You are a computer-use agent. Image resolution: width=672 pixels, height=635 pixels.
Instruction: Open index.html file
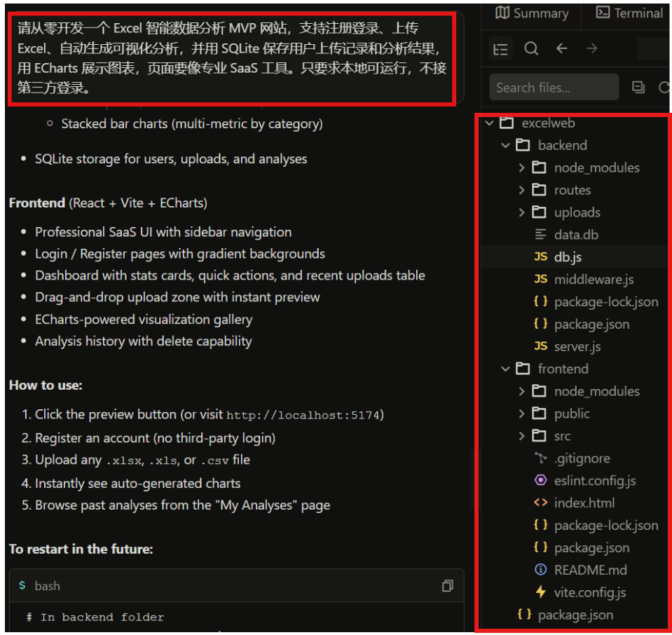pos(584,503)
